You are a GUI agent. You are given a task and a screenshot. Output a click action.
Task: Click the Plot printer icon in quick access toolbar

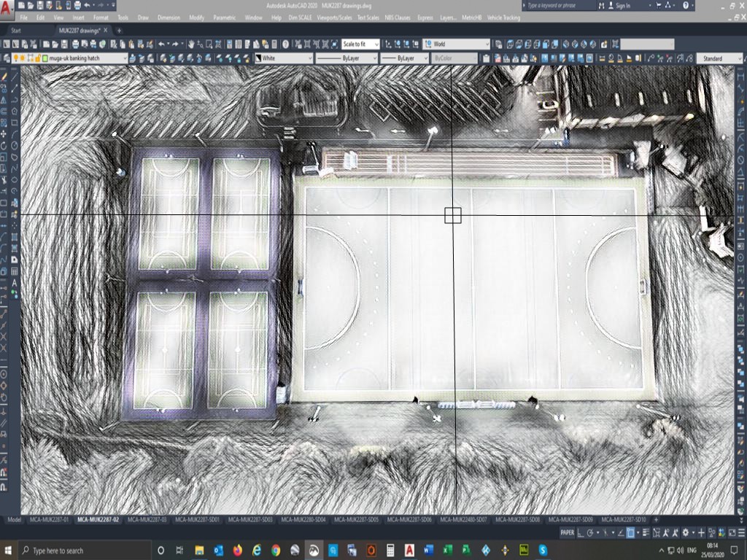click(x=78, y=6)
